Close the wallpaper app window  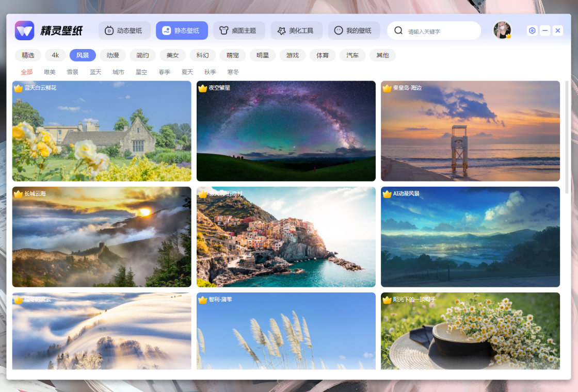click(x=558, y=30)
